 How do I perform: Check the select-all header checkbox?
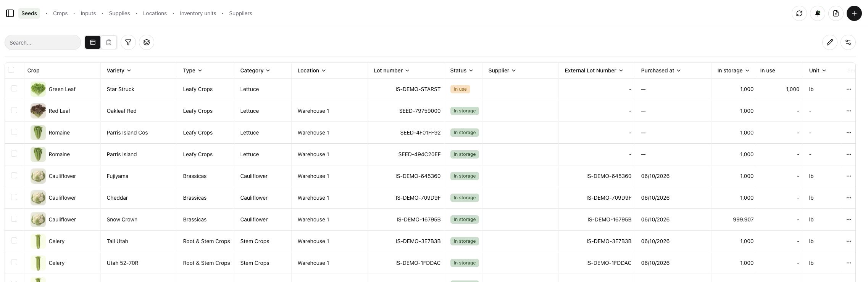pos(11,70)
